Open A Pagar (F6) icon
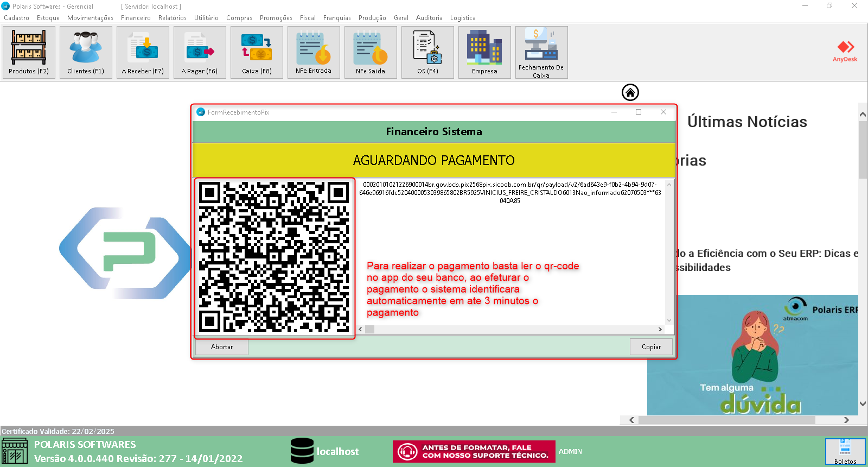This screenshot has height=467, width=868. pos(200,53)
